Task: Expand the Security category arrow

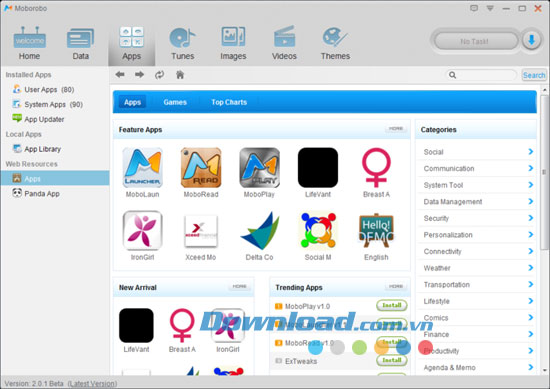Action: (531, 218)
